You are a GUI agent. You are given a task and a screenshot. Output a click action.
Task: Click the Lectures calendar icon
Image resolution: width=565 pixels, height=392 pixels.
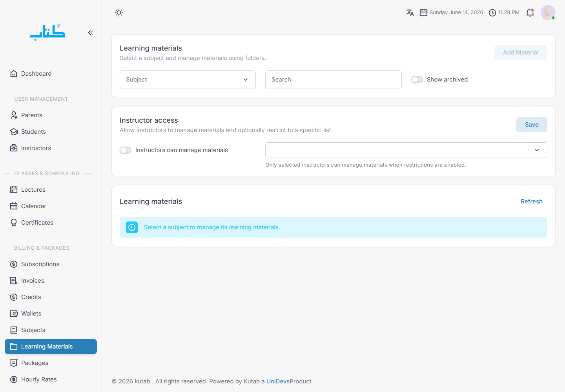point(14,190)
